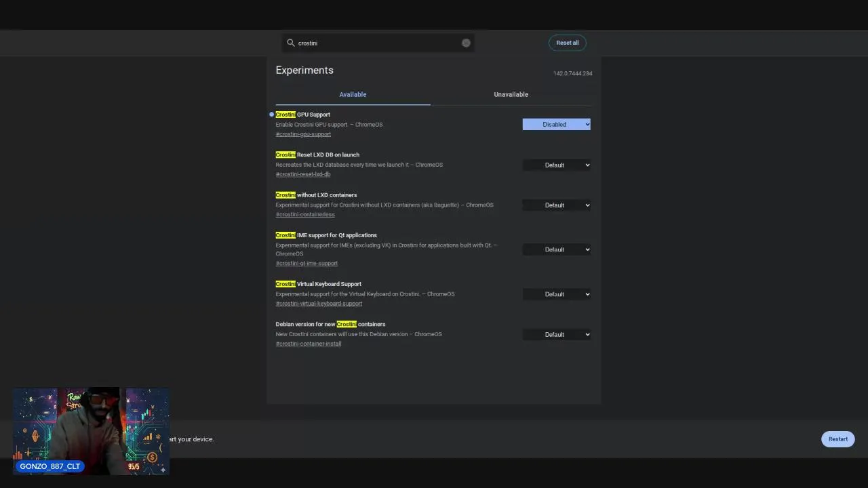Open the Crostini without LXD containers dropdown
The image size is (868, 488).
pyautogui.click(x=556, y=205)
